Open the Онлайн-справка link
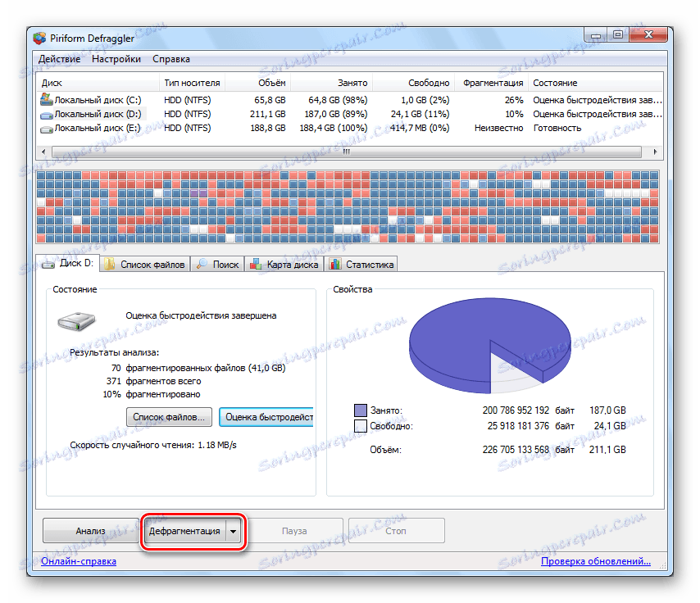Image resolution: width=700 pixels, height=603 pixels. click(79, 561)
